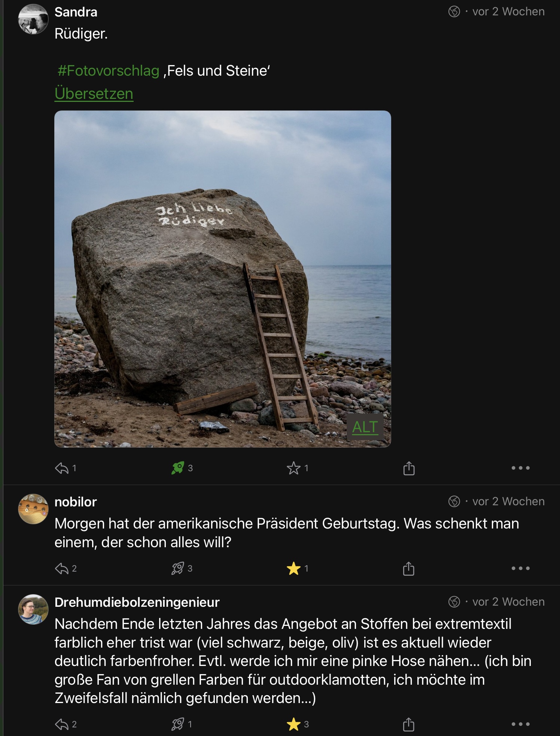Boost nobilor's birthday post
Viewport: 560px width, 736px height.
click(x=178, y=569)
